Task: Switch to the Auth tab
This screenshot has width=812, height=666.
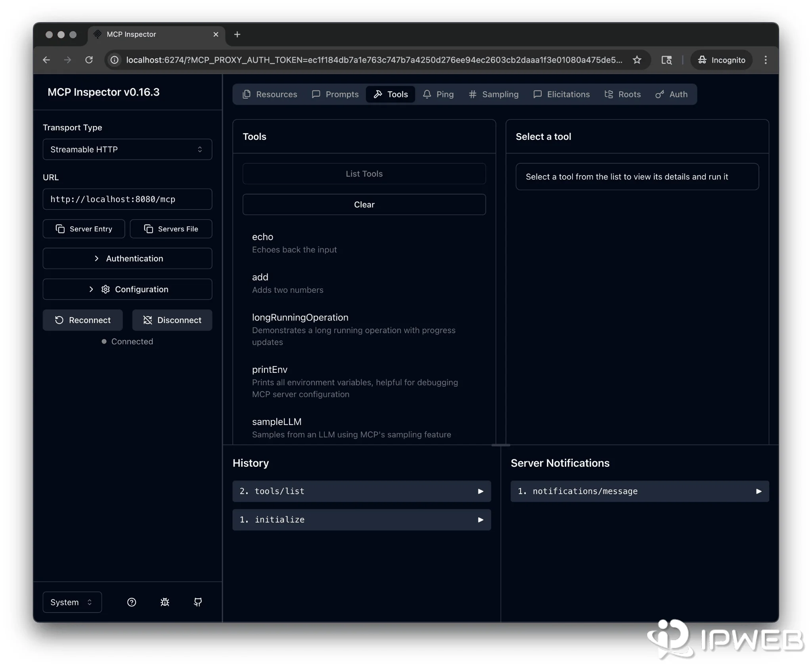Action: pos(672,94)
